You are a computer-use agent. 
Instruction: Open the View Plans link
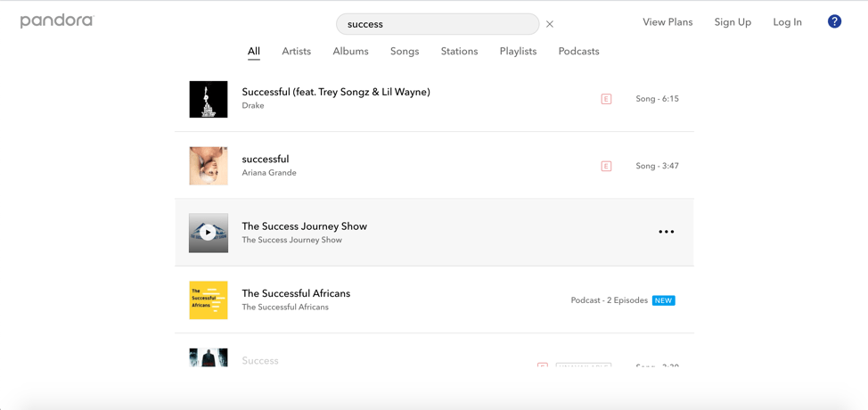[667, 22]
